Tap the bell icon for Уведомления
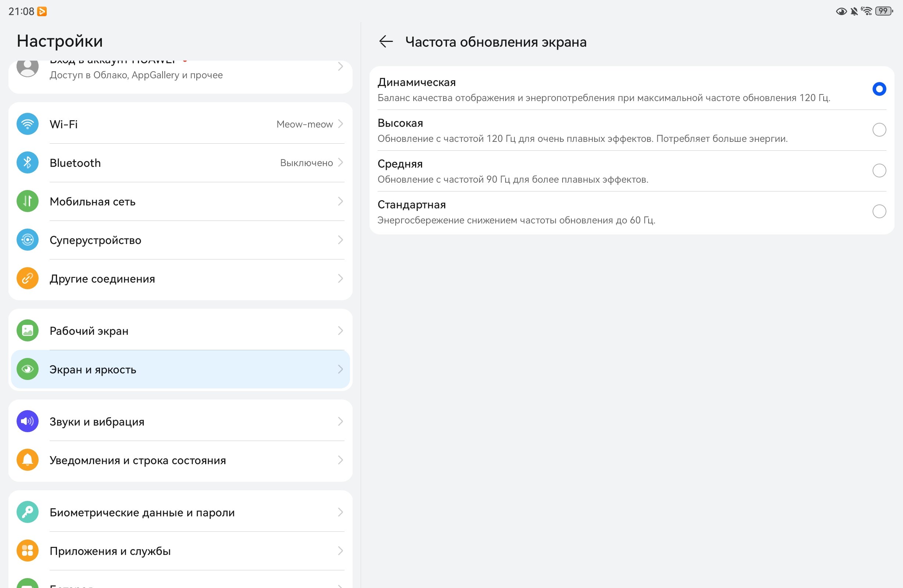This screenshot has width=903, height=588. tap(27, 460)
